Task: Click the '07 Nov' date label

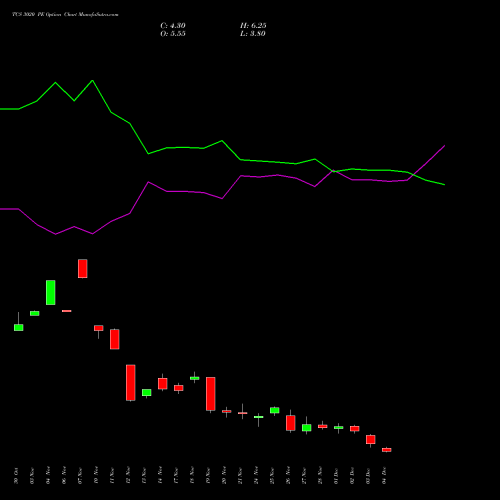Action: tap(80, 476)
